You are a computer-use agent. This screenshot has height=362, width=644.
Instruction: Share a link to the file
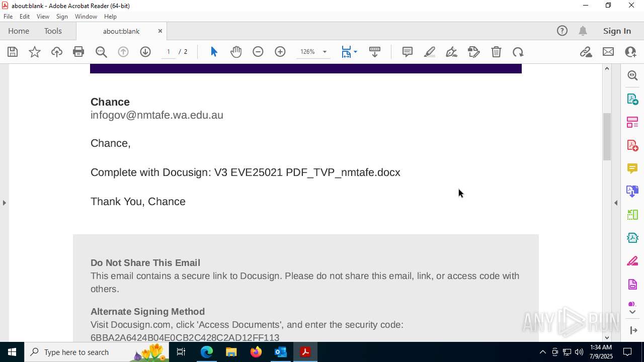tap(586, 52)
